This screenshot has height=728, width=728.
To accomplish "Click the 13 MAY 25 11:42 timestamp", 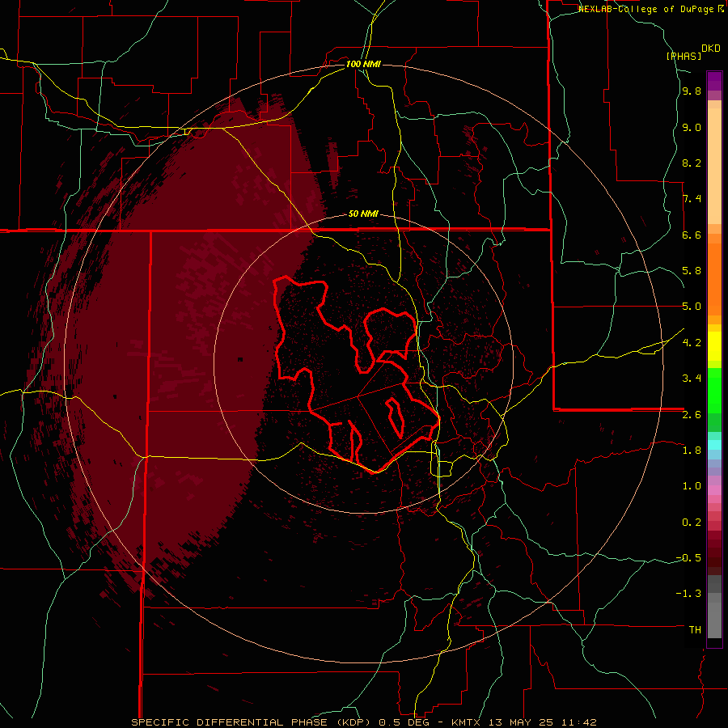I will pos(542,722).
